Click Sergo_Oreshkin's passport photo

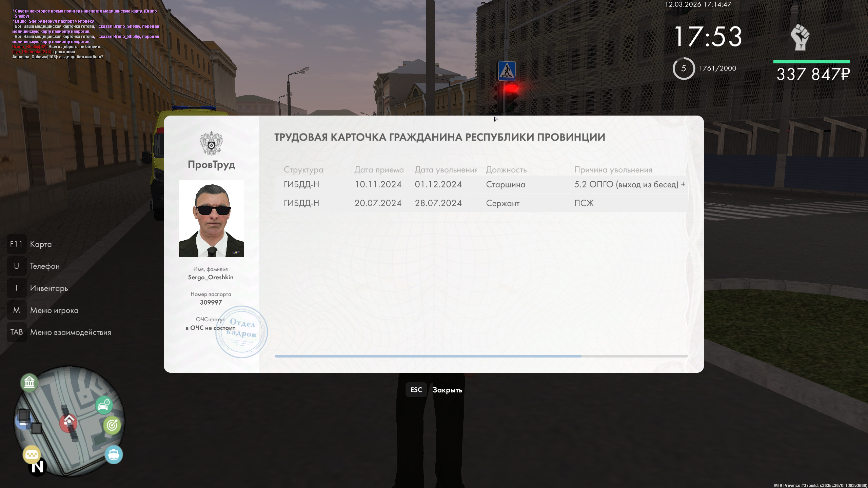coord(211,219)
